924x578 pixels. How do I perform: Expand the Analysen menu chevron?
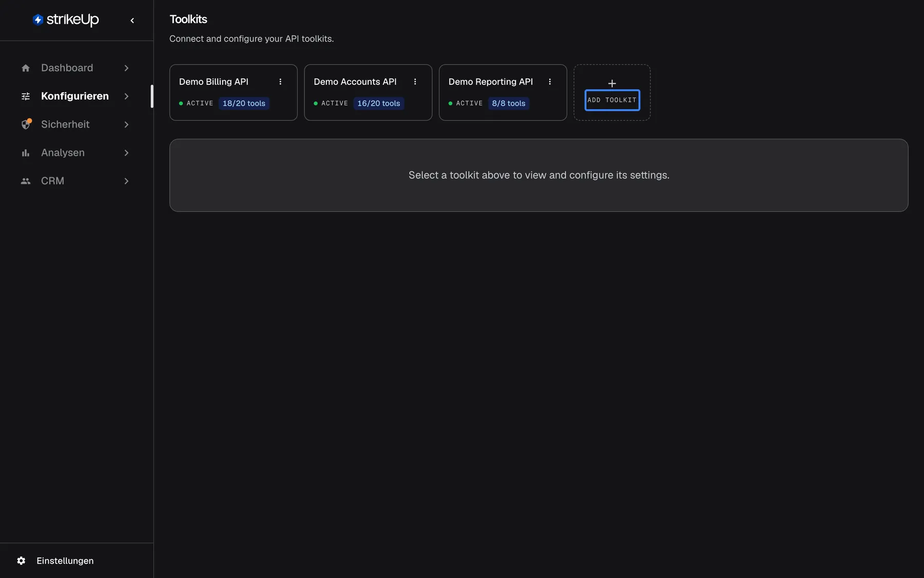click(126, 153)
